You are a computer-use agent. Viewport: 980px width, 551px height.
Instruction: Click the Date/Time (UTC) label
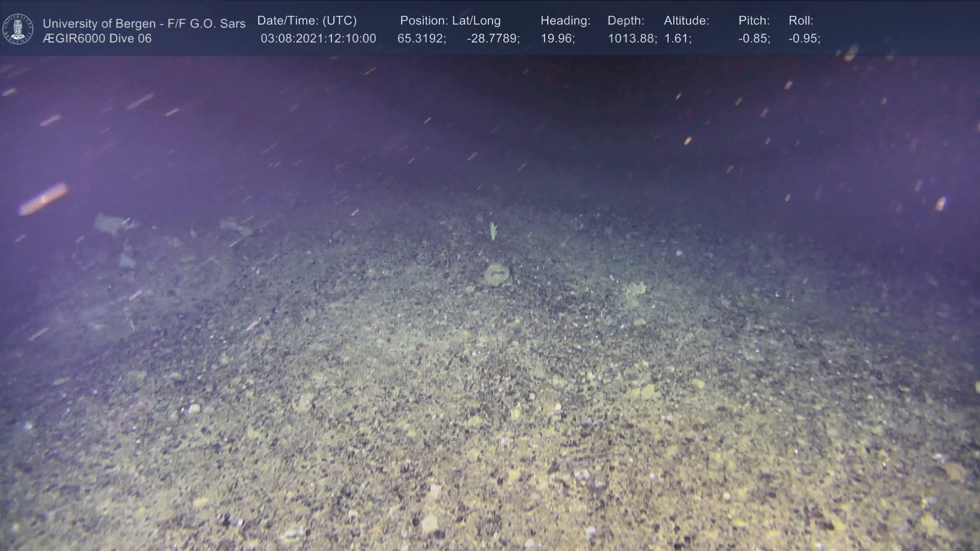(x=307, y=21)
